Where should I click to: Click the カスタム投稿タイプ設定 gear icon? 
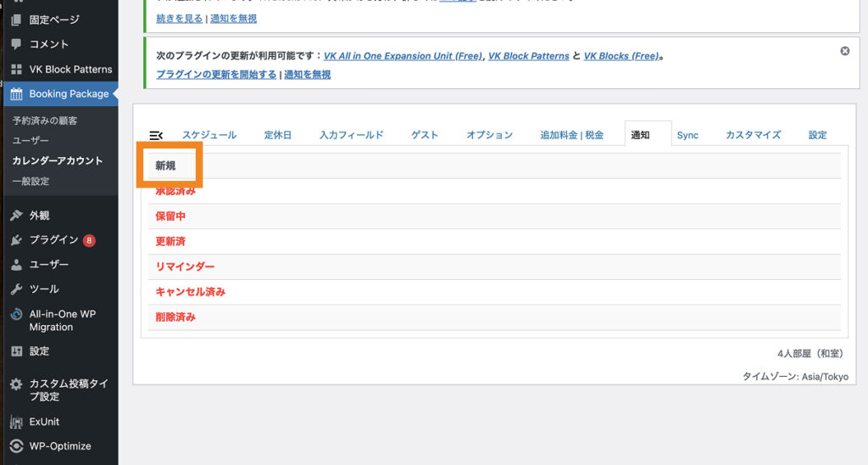tap(17, 384)
